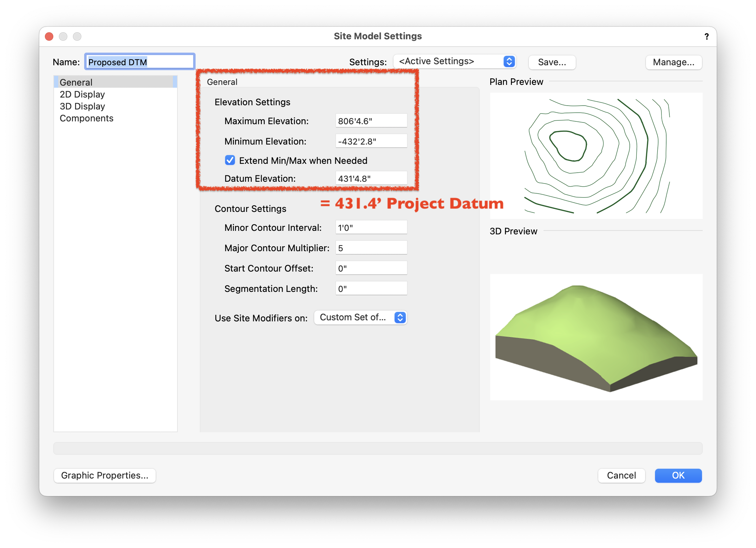The image size is (756, 548).
Task: Click the 3D Preview terrain image
Action: [596, 337]
